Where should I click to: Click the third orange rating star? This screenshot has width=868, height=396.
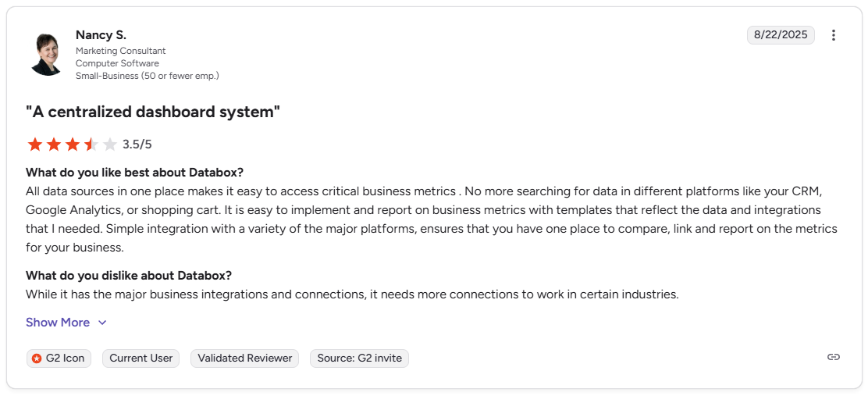[x=73, y=144]
